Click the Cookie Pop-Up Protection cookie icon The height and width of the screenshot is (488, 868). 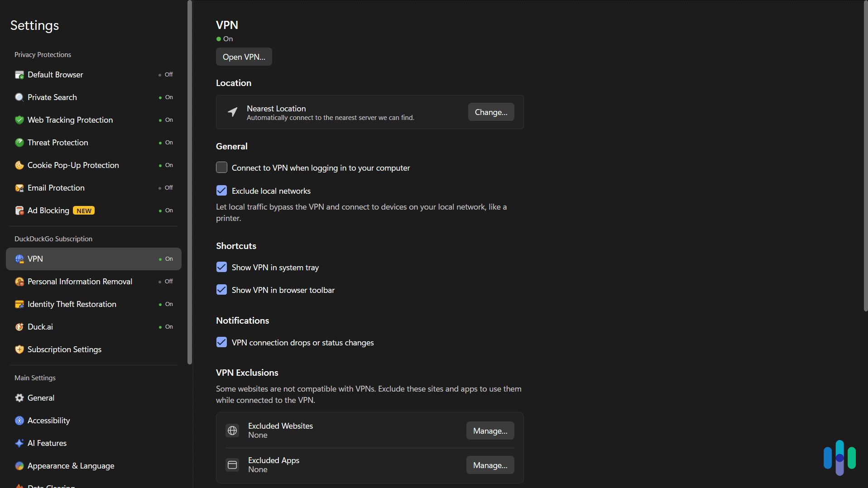pyautogui.click(x=19, y=165)
